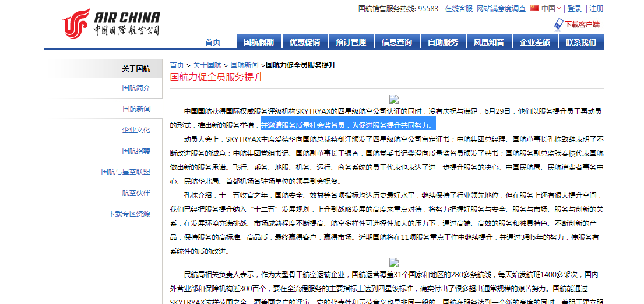Click the broken image above the first paragraph
This screenshot has height=304, width=644.
pos(394,99)
